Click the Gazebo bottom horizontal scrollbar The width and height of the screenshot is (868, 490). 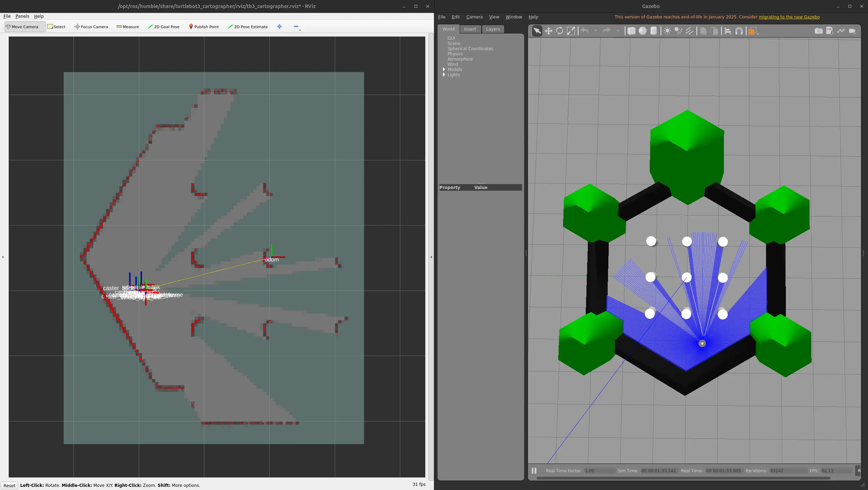[683, 478]
